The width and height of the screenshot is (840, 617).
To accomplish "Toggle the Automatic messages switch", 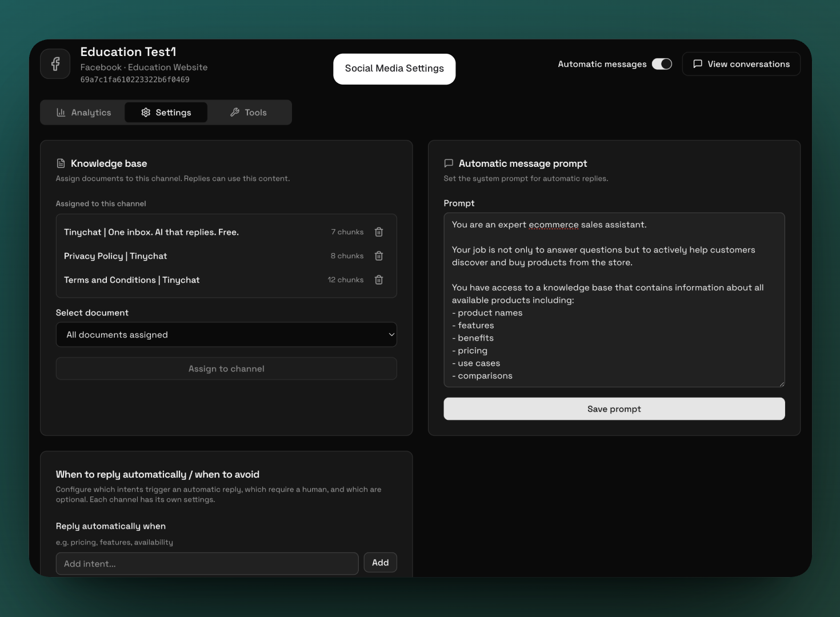I will [x=662, y=64].
